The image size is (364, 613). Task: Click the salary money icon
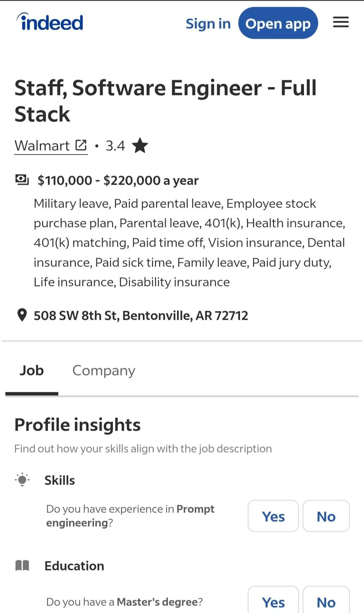pos(22,180)
